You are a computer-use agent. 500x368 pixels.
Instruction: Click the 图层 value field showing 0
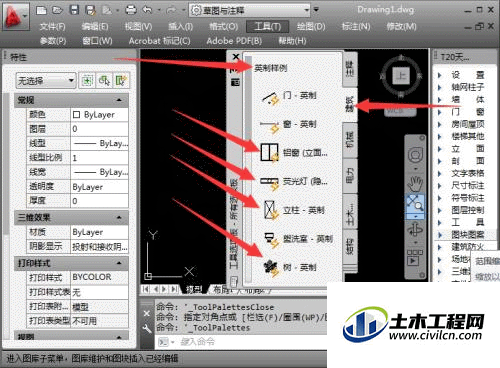click(99, 129)
